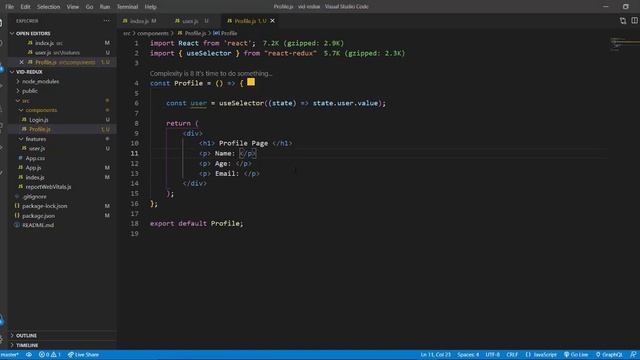Click the Ln 11, Col 23 position

436,355
